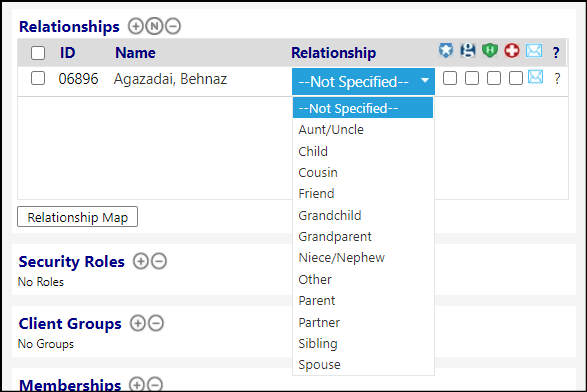Remove a client group with minus icon
The width and height of the screenshot is (587, 392).
pyautogui.click(x=156, y=323)
